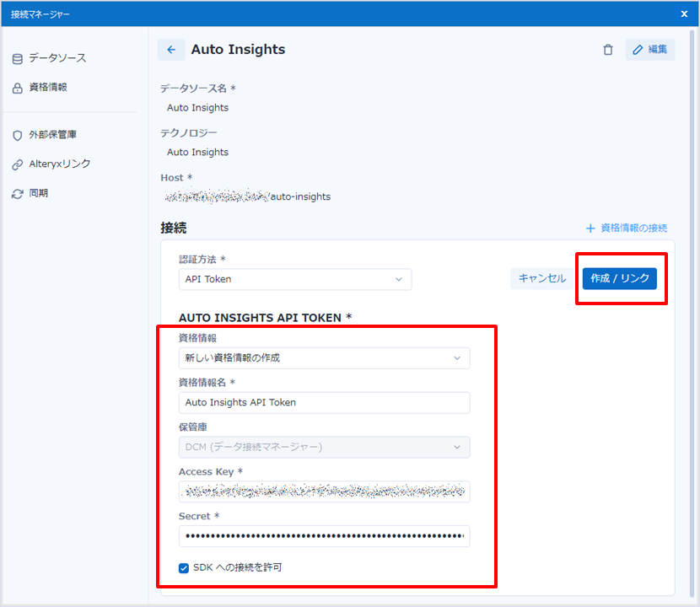Expand the 資格情報 新しい資格情報の作成 dropdown

pos(324,358)
